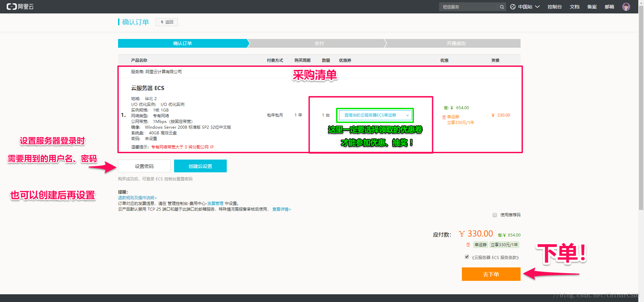Open 备案 in the top navigation
This screenshot has width=644, height=302.
click(592, 7)
